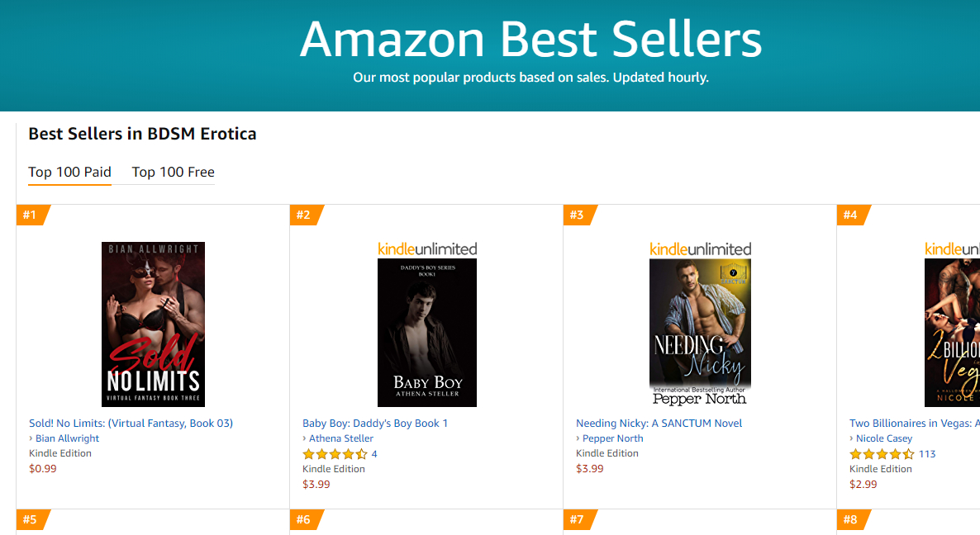Click Kindle Unlimited logo above Baby Boy
The image size is (980, 535).
[x=427, y=249]
